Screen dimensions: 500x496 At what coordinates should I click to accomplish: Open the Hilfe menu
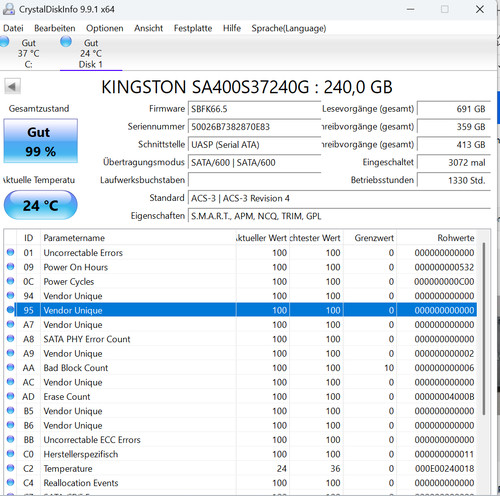pyautogui.click(x=232, y=28)
